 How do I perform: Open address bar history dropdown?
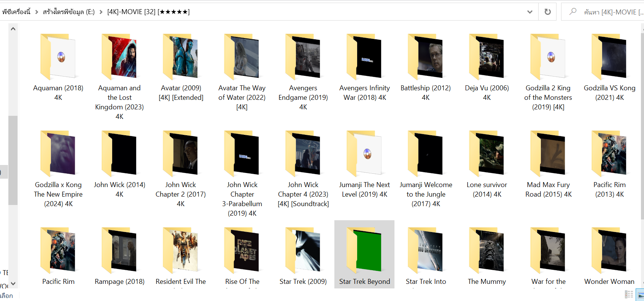coord(530,12)
